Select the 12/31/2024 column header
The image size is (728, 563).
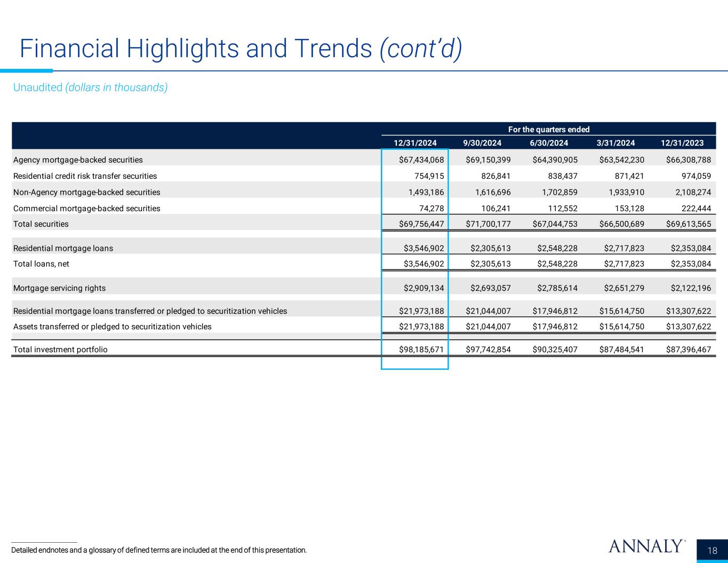415,143
